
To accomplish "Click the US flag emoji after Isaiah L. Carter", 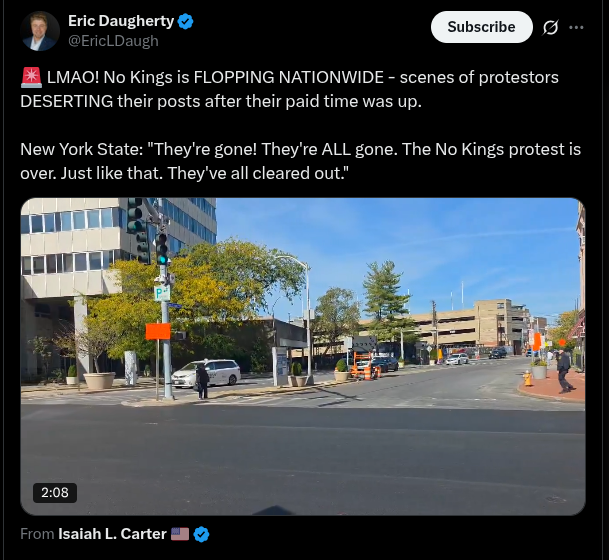I will (x=180, y=534).
